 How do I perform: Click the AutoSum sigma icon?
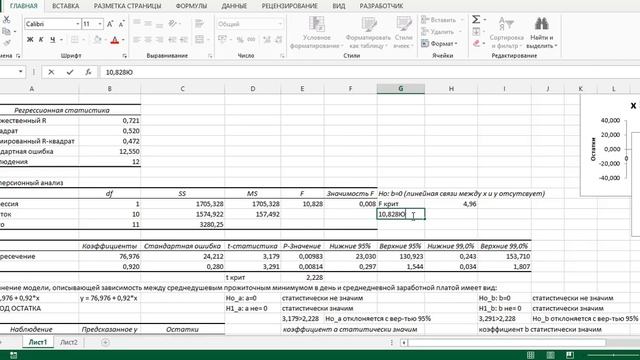(476, 20)
